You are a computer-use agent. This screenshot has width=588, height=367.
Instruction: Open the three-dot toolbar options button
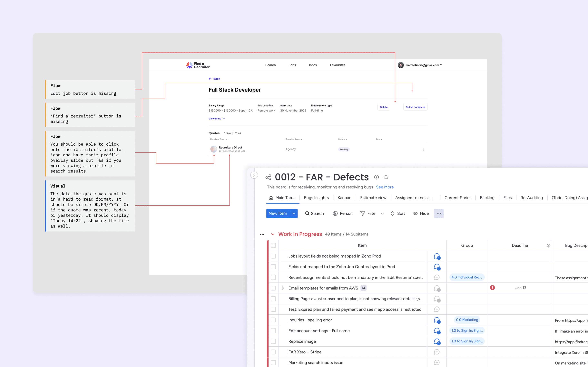439,213
